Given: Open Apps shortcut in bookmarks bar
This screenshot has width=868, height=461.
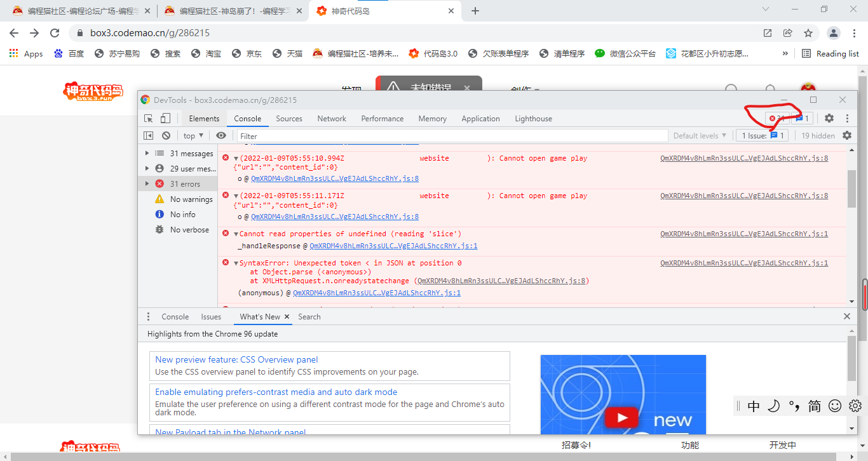Looking at the screenshot, I should [26, 53].
